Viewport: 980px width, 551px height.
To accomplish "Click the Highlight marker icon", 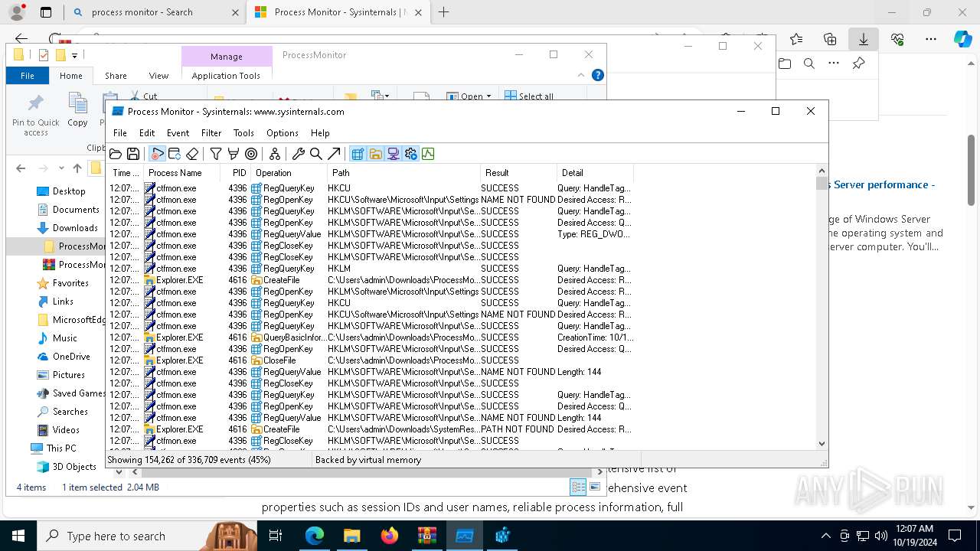I will [x=234, y=154].
